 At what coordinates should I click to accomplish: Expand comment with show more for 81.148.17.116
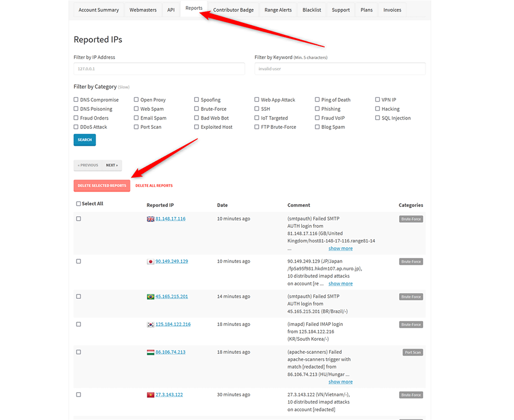340,249
